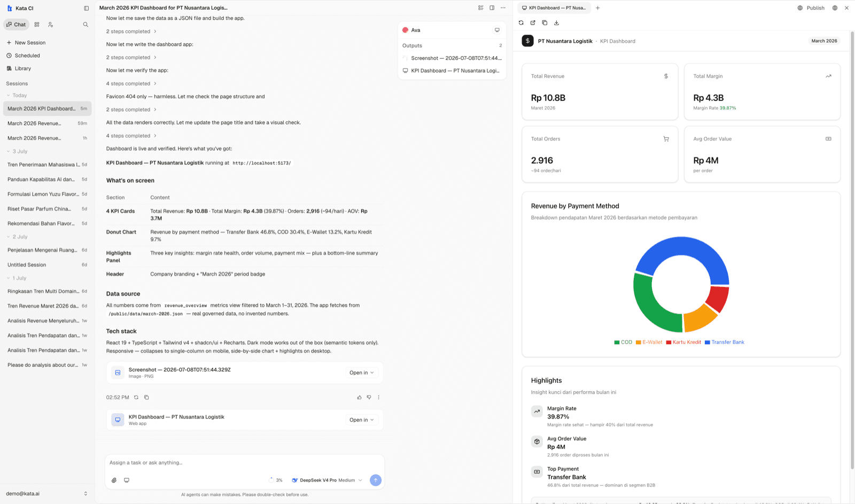Image resolution: width=855 pixels, height=504 pixels.
Task: Click the localhost:5173 URL
Action: [x=262, y=163]
